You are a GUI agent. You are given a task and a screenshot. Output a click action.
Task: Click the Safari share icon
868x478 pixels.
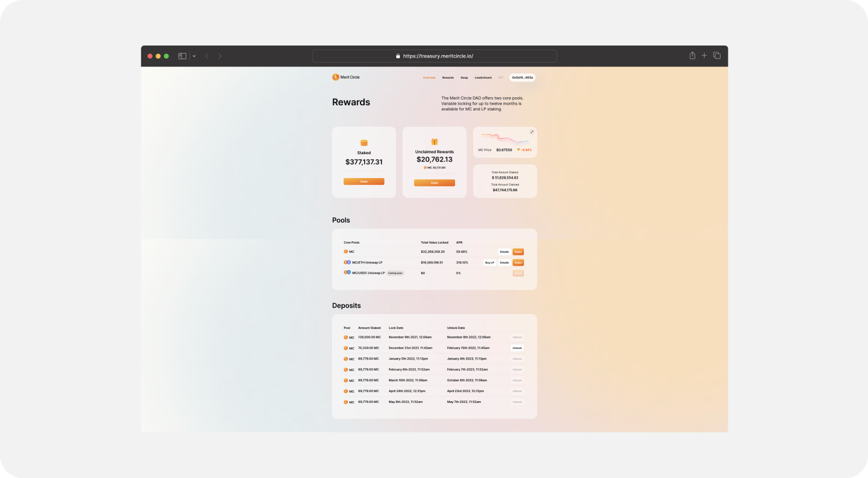(x=692, y=56)
